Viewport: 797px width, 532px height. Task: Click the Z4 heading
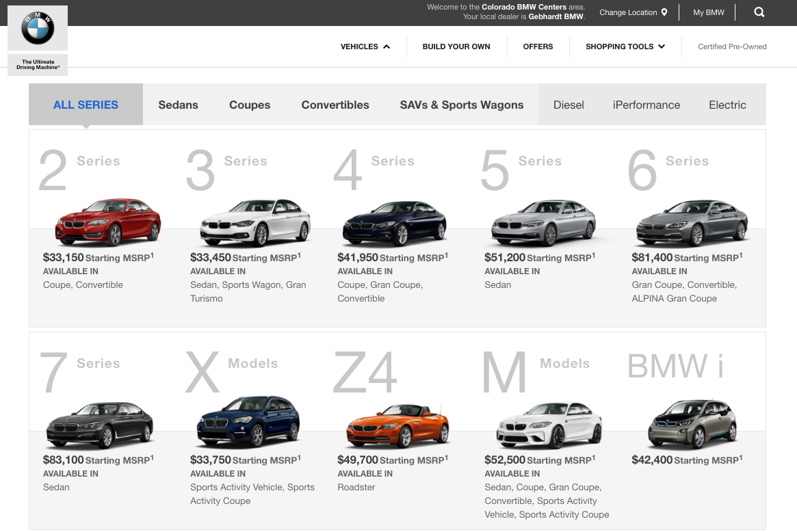point(365,373)
